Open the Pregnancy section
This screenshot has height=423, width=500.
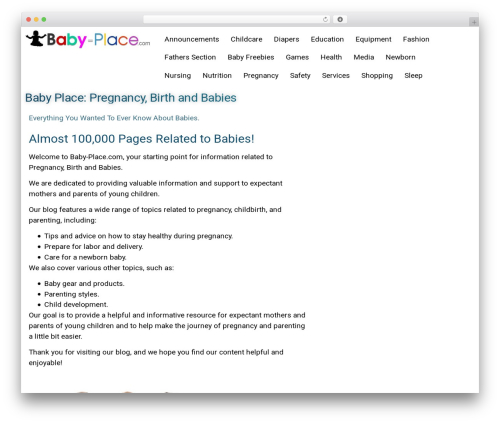coord(261,76)
